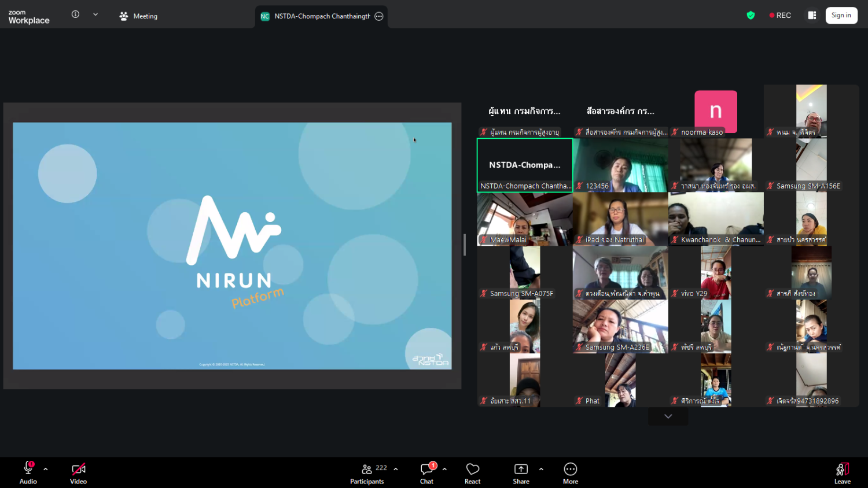Click the green encryption shield icon
The width and height of the screenshot is (868, 488).
coord(751,16)
